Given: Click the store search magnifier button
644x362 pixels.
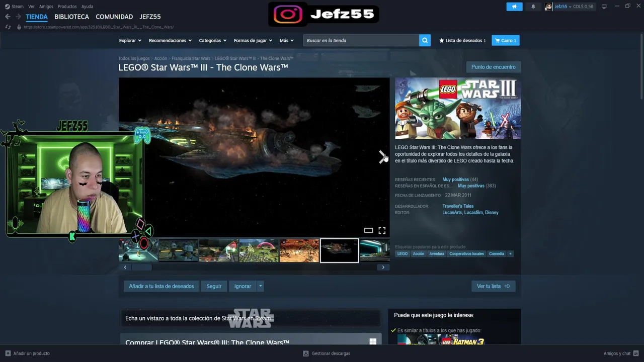Looking at the screenshot, I should [425, 40].
